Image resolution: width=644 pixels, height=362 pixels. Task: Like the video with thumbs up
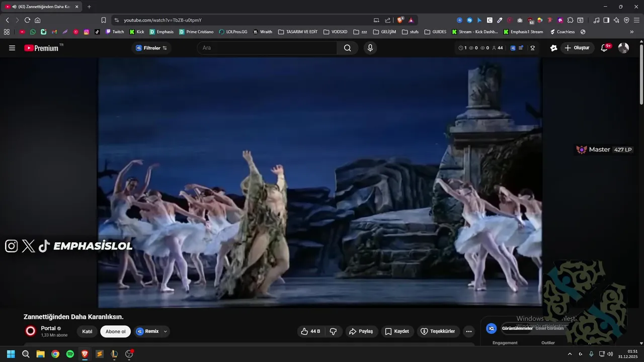[310, 331]
